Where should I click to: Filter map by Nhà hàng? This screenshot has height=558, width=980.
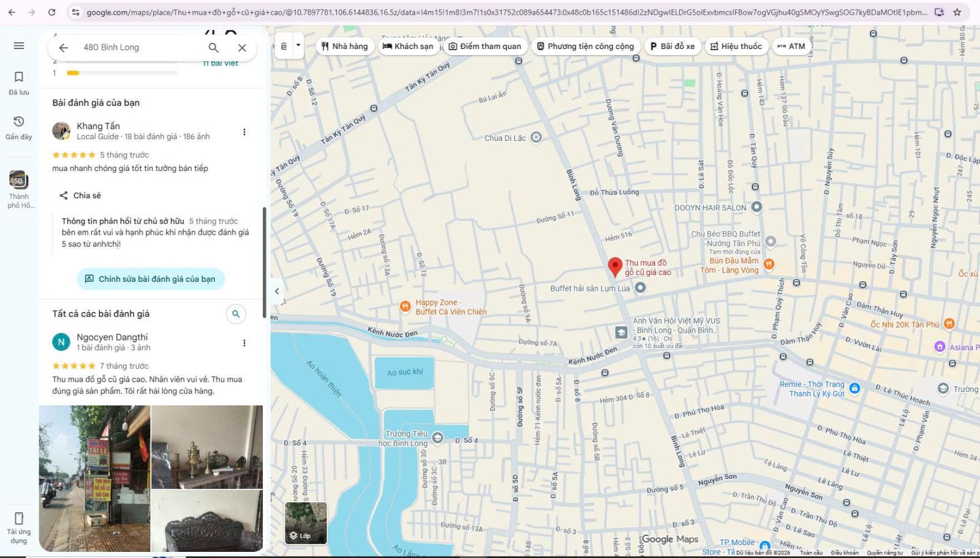(345, 46)
